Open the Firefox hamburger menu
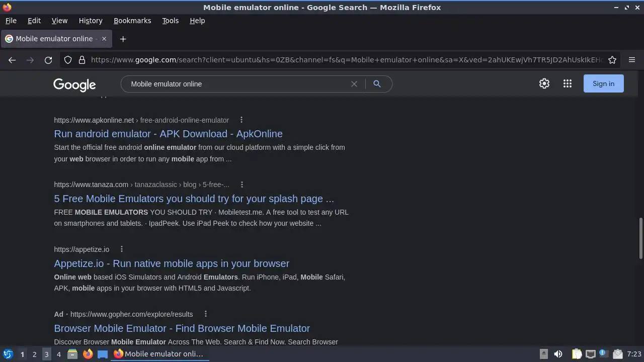Image resolution: width=644 pixels, height=362 pixels. (x=632, y=60)
